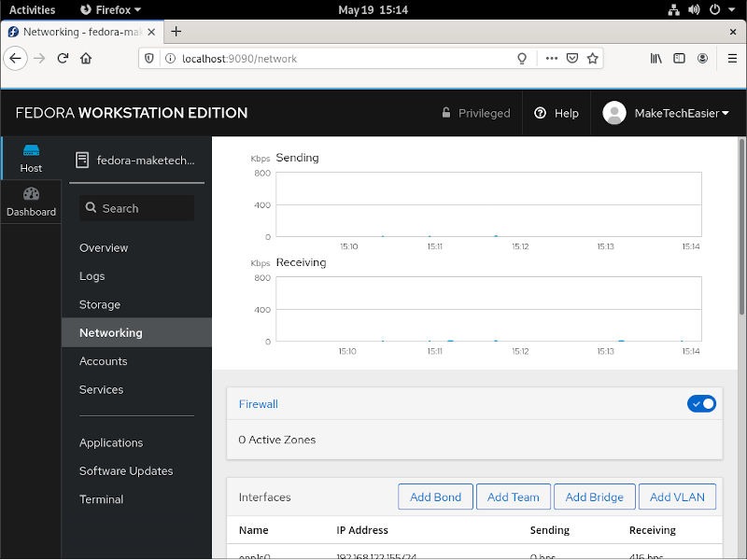
Task: Focus the sidebar Search field
Action: 136,208
